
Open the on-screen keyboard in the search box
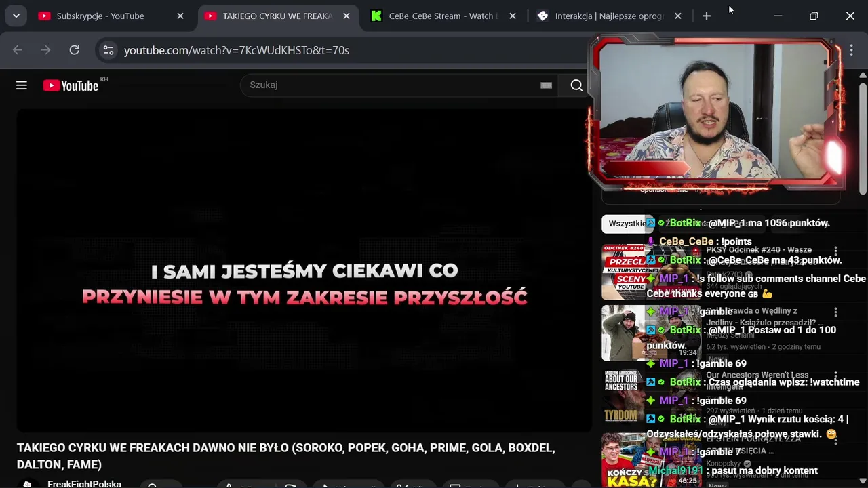(x=546, y=85)
